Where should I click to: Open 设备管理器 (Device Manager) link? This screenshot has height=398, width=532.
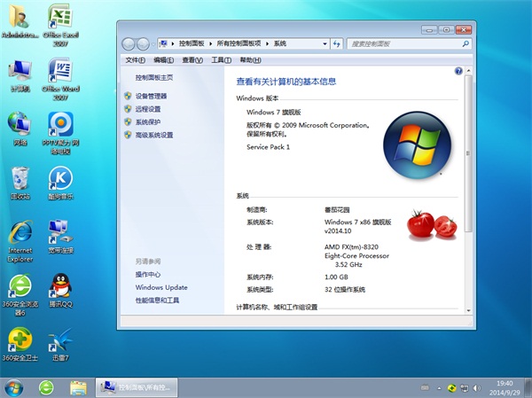point(151,97)
